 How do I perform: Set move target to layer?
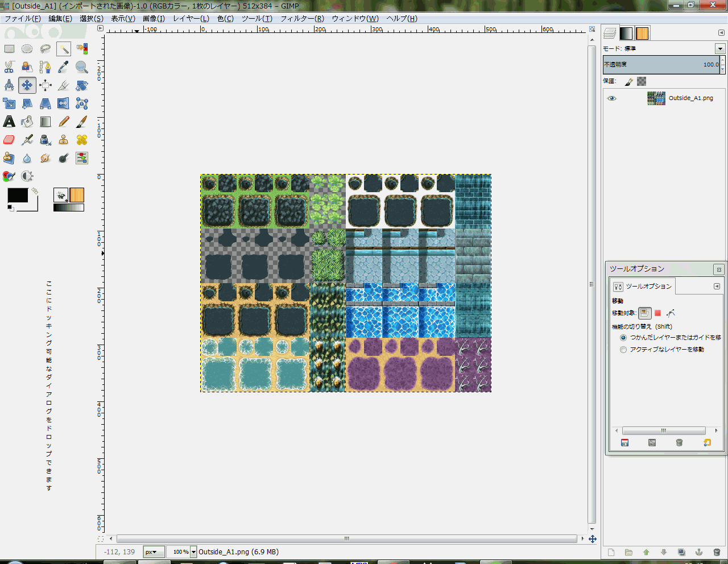(644, 313)
